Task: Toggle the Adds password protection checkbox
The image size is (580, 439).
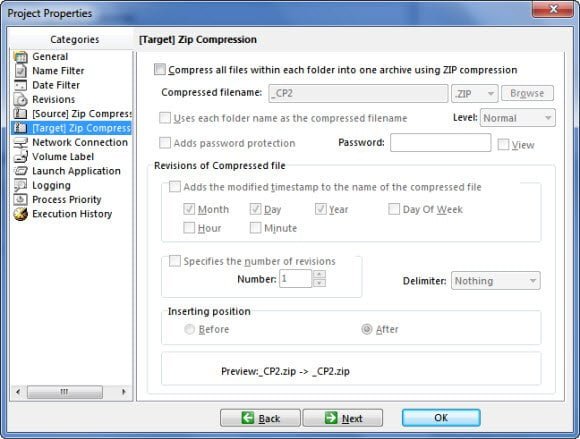Action: 165,143
